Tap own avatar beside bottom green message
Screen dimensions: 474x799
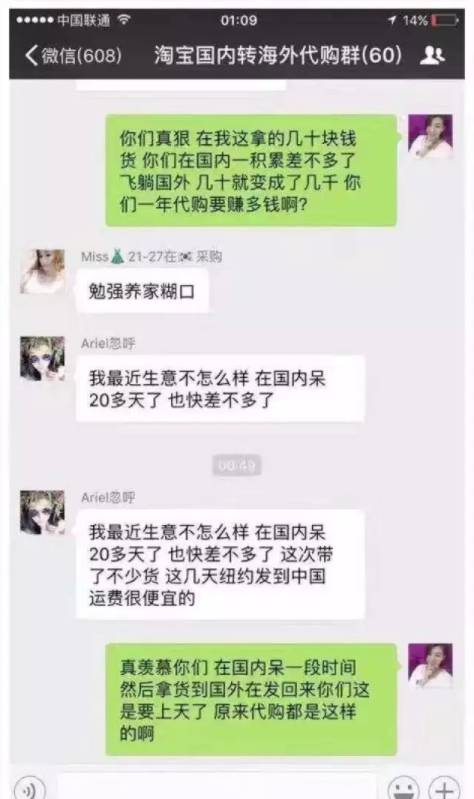pos(430,665)
